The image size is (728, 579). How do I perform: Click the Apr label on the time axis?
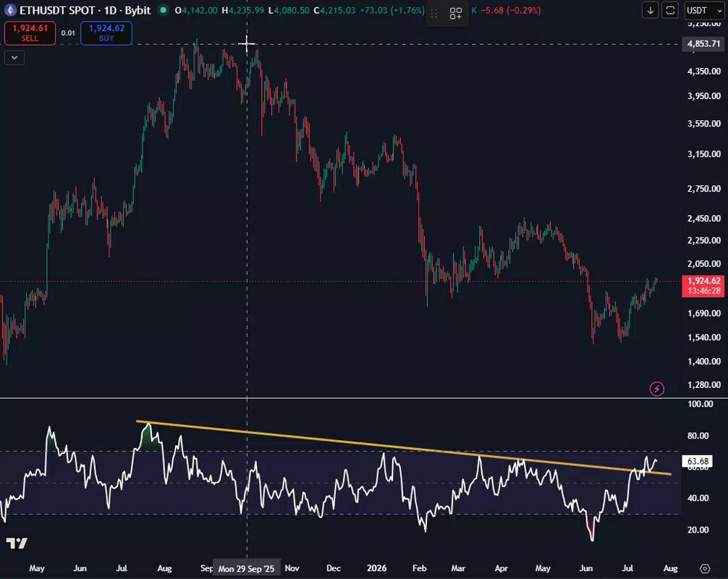coord(501,568)
